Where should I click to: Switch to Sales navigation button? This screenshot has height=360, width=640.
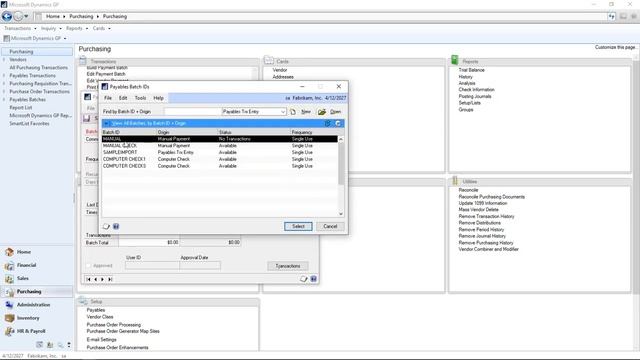pos(37,278)
